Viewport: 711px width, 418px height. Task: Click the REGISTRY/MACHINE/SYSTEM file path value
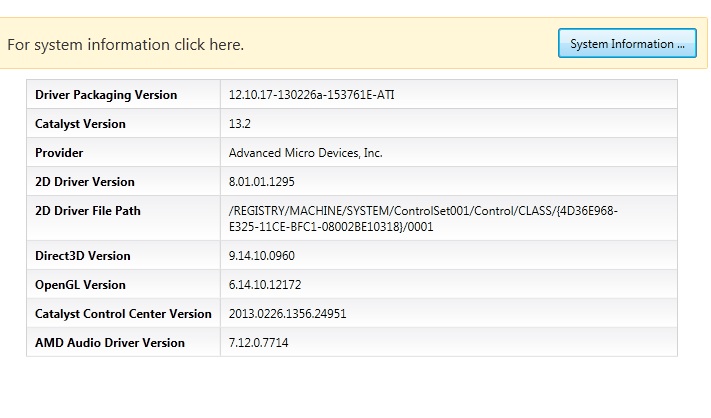pos(423,219)
